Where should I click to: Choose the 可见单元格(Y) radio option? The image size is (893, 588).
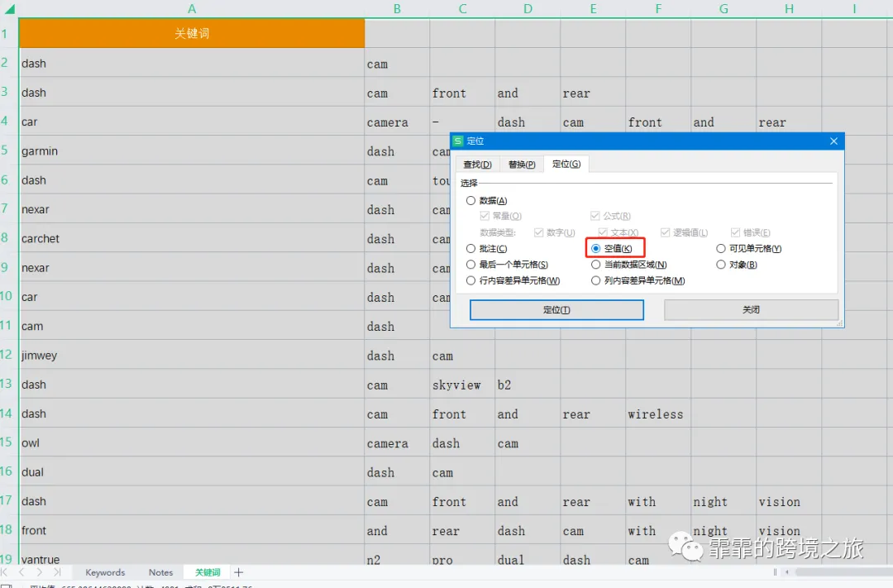721,248
